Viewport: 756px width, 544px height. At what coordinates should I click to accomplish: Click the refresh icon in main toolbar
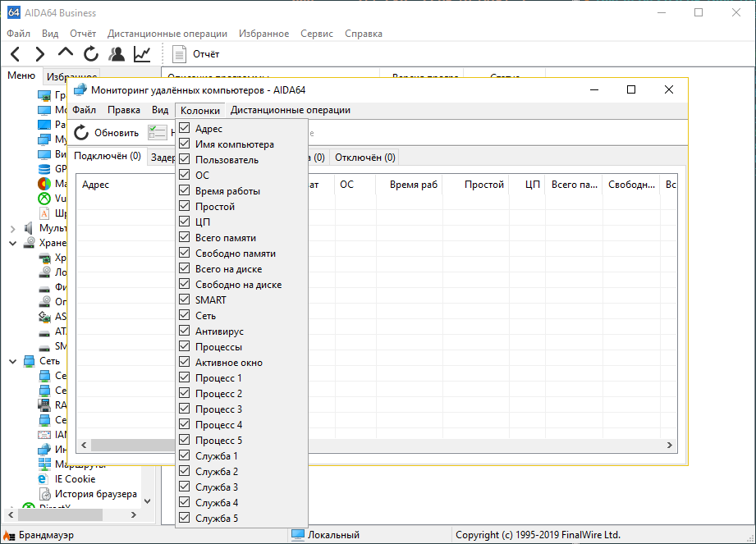[x=91, y=54]
